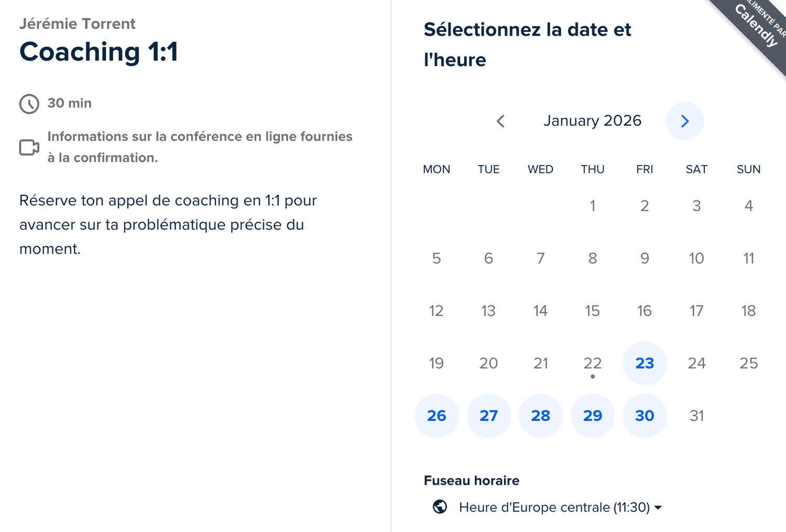Click unavailable date January 31
Image resolution: width=786 pixels, height=532 pixels.
(x=696, y=416)
